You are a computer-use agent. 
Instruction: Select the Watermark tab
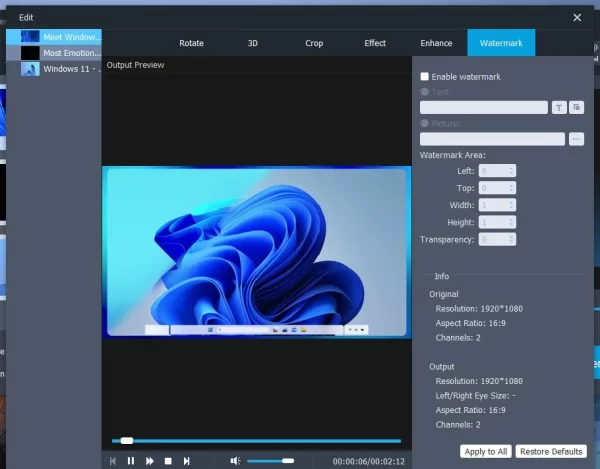coord(501,43)
